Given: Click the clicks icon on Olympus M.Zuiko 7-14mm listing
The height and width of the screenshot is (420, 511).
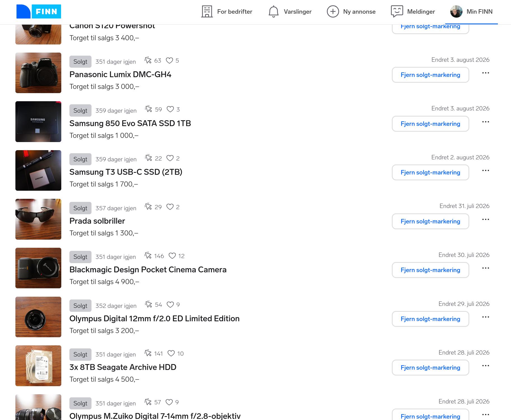Looking at the screenshot, I should (148, 402).
